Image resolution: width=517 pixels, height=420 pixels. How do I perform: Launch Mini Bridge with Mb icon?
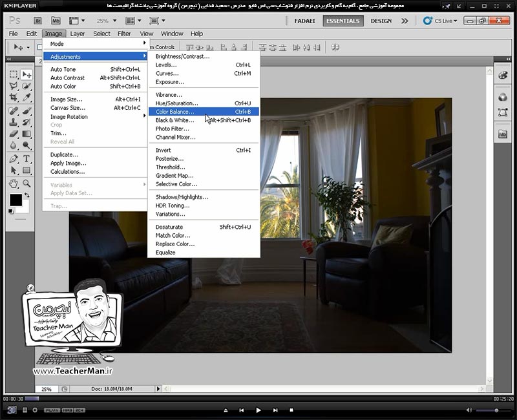(56, 21)
